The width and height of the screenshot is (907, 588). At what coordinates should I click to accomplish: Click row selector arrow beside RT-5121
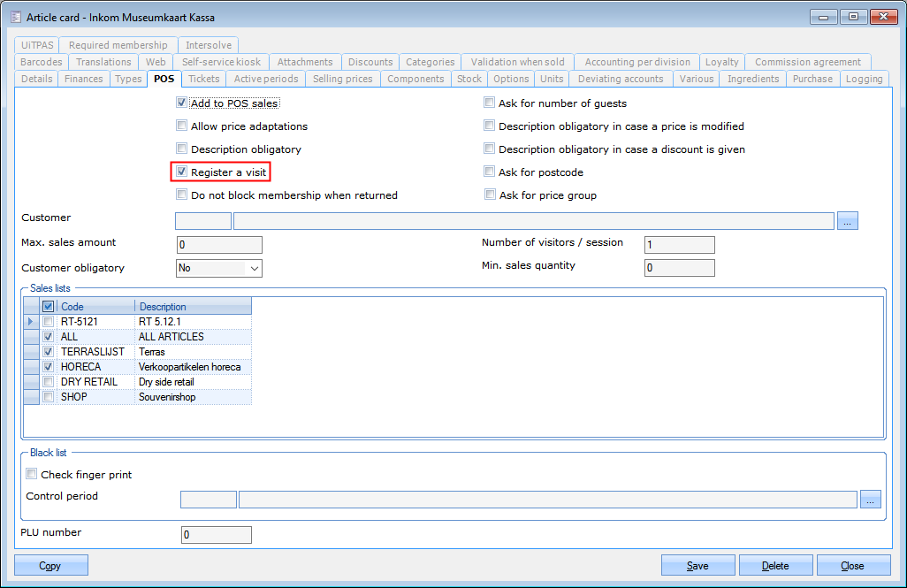(31, 322)
